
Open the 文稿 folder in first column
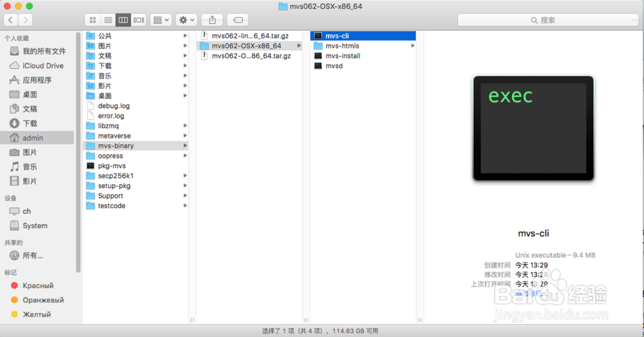[x=137, y=55]
